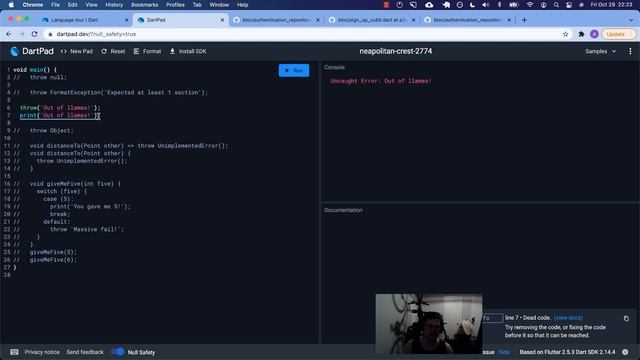Click the hide issues link
Viewport: 640px width, 360px height.
[504, 352]
